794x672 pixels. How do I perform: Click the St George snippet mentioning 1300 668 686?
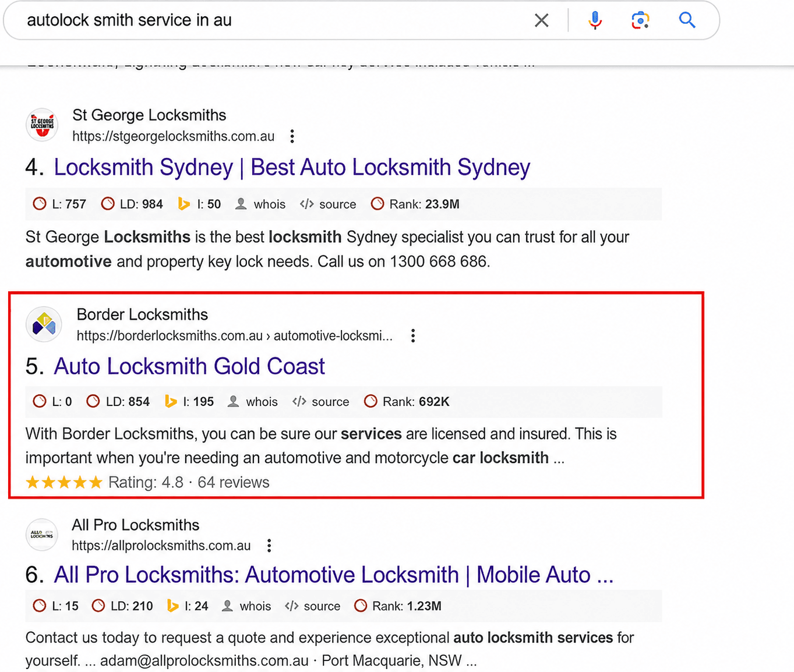tap(327, 249)
